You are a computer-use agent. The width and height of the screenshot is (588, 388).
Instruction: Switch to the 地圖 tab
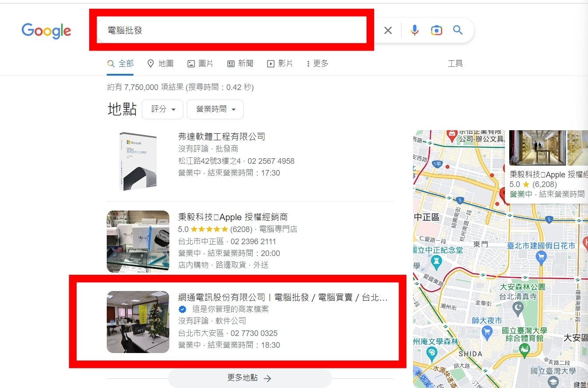point(161,64)
